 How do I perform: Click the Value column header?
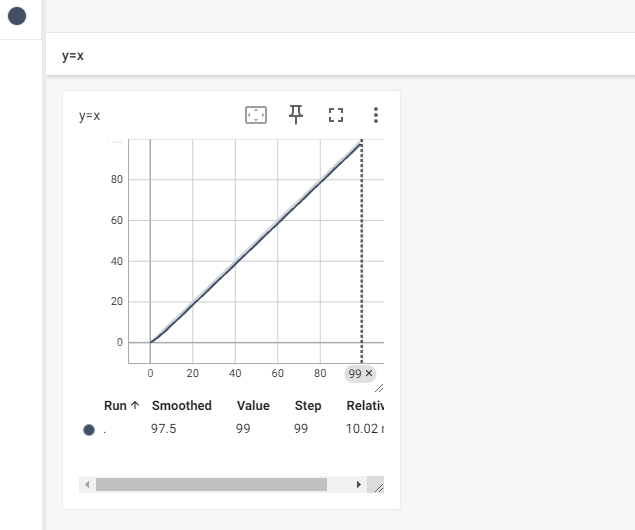(253, 405)
